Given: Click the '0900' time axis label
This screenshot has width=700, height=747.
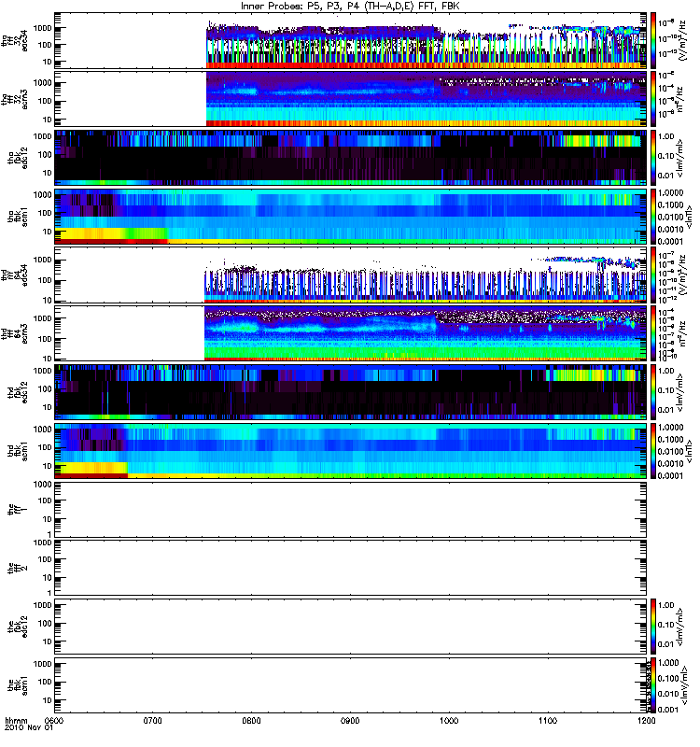Looking at the screenshot, I should tap(350, 721).
